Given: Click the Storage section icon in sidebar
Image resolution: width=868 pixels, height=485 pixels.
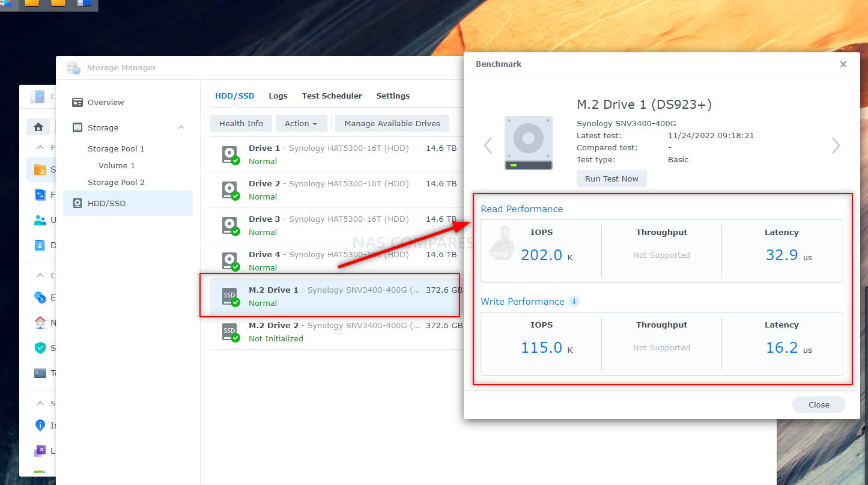Looking at the screenshot, I should (77, 127).
